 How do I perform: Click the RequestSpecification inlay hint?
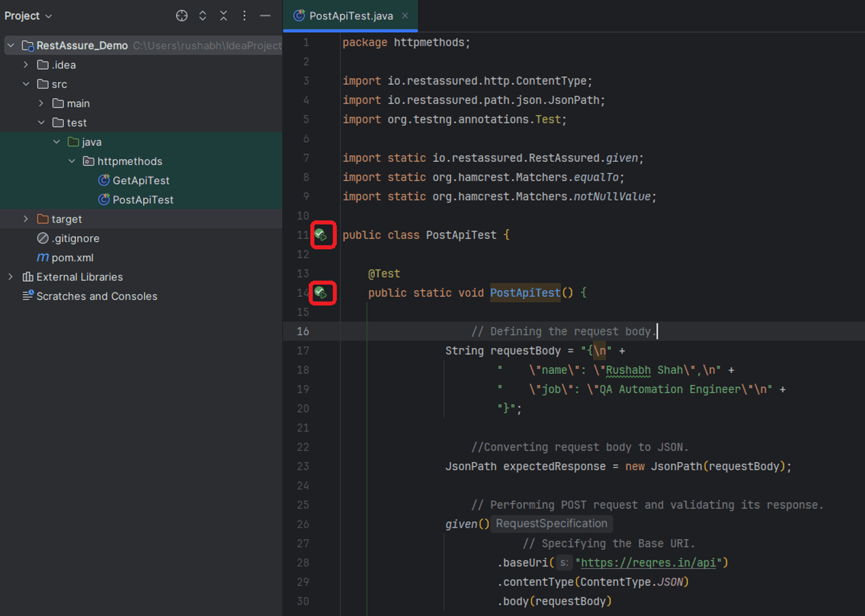[551, 523]
